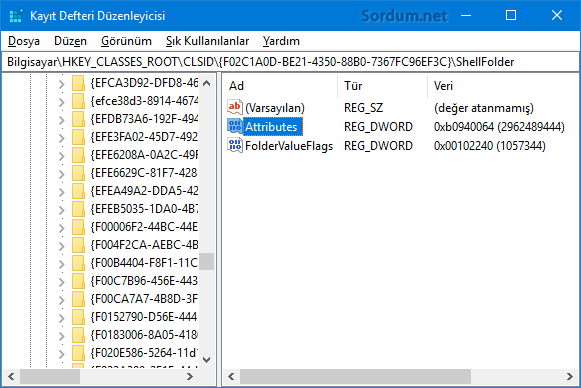Viewport: 581px width, 388px height.
Task: Select the {EFEA49A2-DDA5-42 tree key
Action: [144, 191]
